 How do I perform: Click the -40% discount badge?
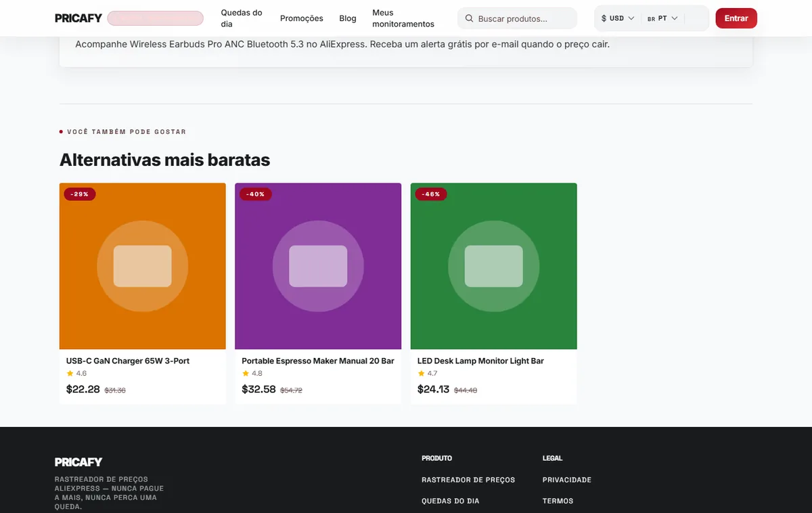(256, 194)
